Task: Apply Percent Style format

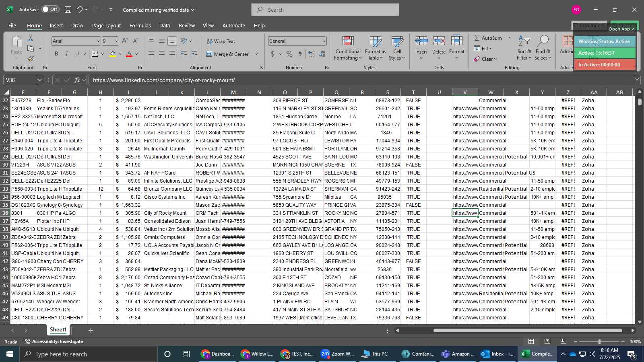Action: [x=289, y=54]
